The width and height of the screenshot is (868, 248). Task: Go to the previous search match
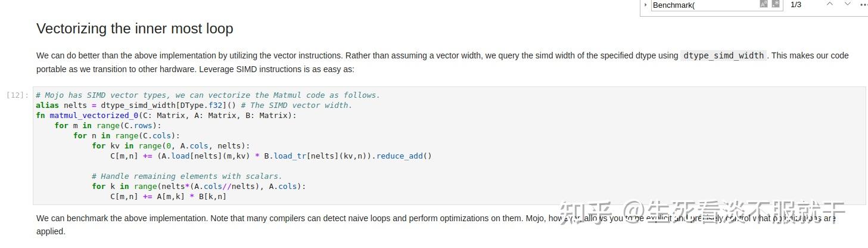tap(829, 4)
